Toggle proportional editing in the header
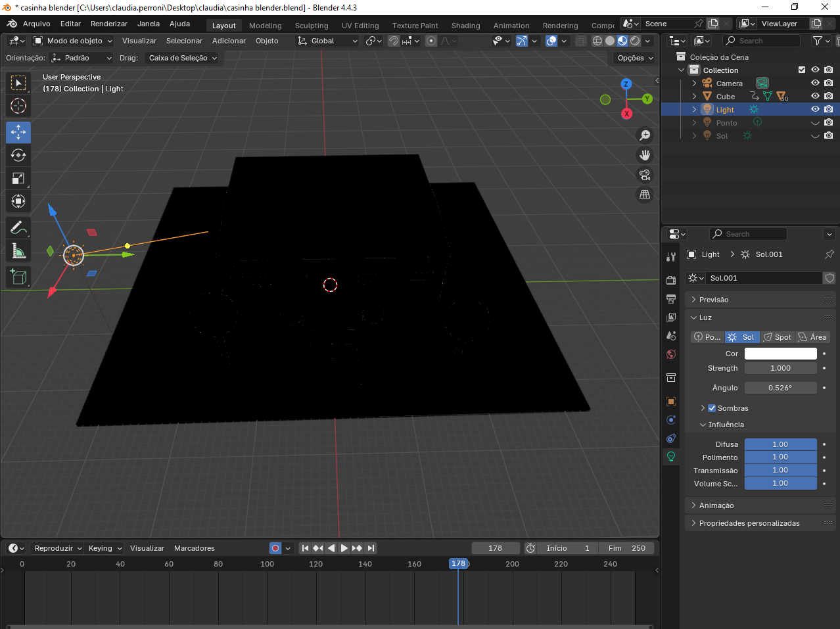Screen dimensions: 840x629 (431, 41)
